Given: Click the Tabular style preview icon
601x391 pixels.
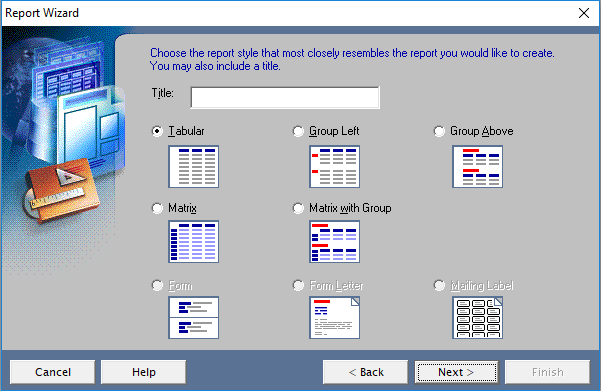Looking at the screenshot, I should [x=194, y=166].
